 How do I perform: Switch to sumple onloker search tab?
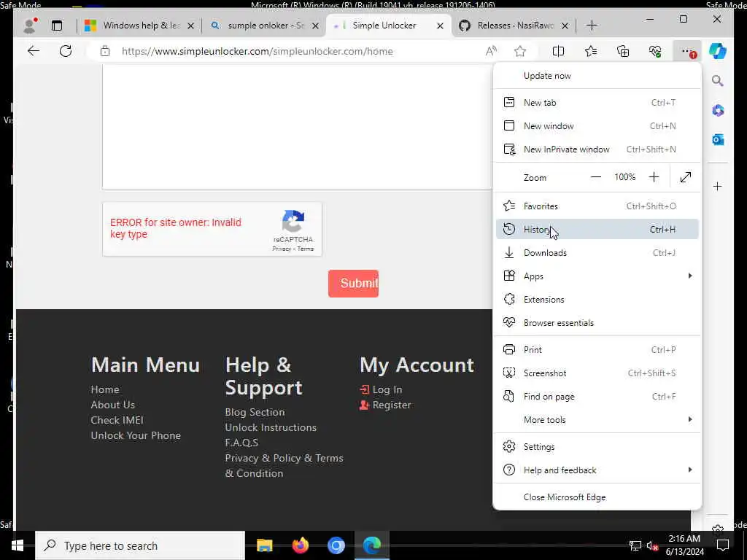(264, 26)
